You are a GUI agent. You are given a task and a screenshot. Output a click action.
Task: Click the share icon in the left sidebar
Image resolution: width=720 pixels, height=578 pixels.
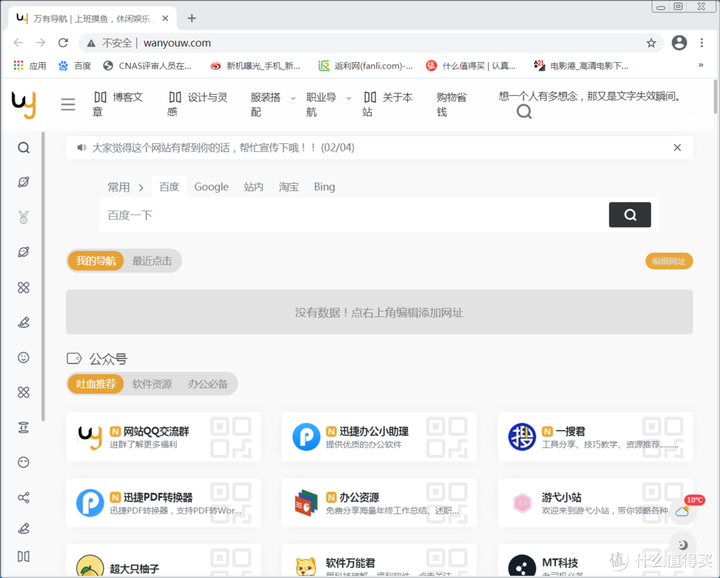(x=24, y=497)
